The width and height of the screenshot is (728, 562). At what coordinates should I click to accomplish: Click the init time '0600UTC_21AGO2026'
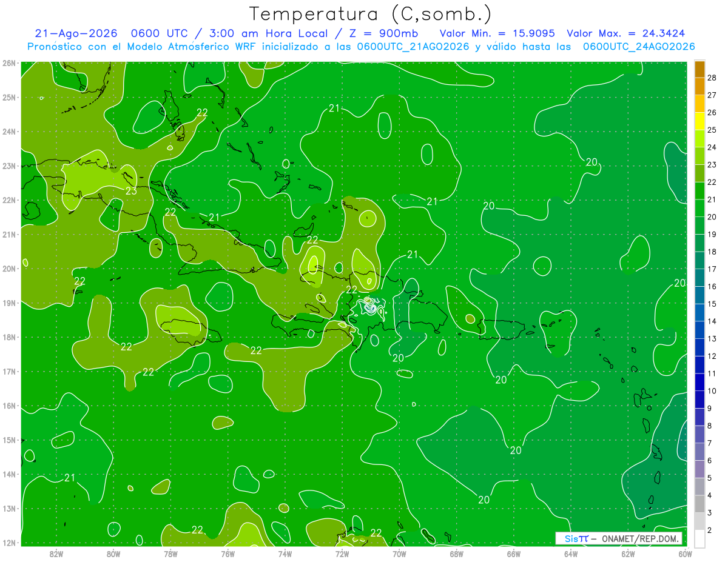[413, 47]
